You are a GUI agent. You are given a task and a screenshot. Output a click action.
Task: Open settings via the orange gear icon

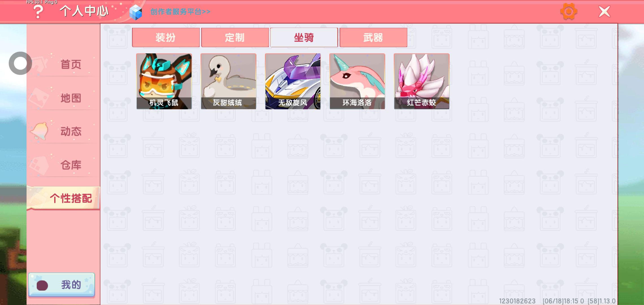click(568, 12)
